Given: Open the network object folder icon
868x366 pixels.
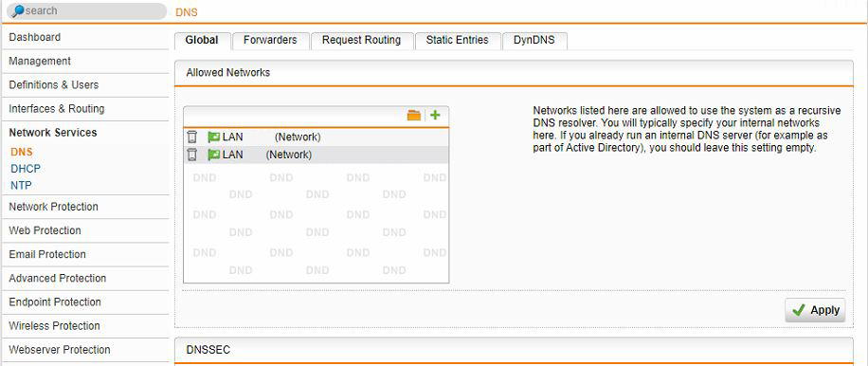Looking at the screenshot, I should coord(413,115).
